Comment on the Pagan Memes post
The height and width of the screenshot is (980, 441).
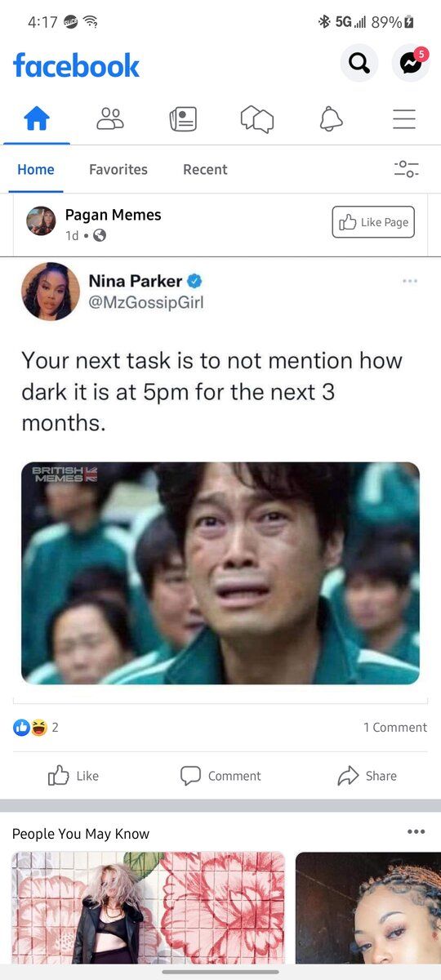point(220,776)
